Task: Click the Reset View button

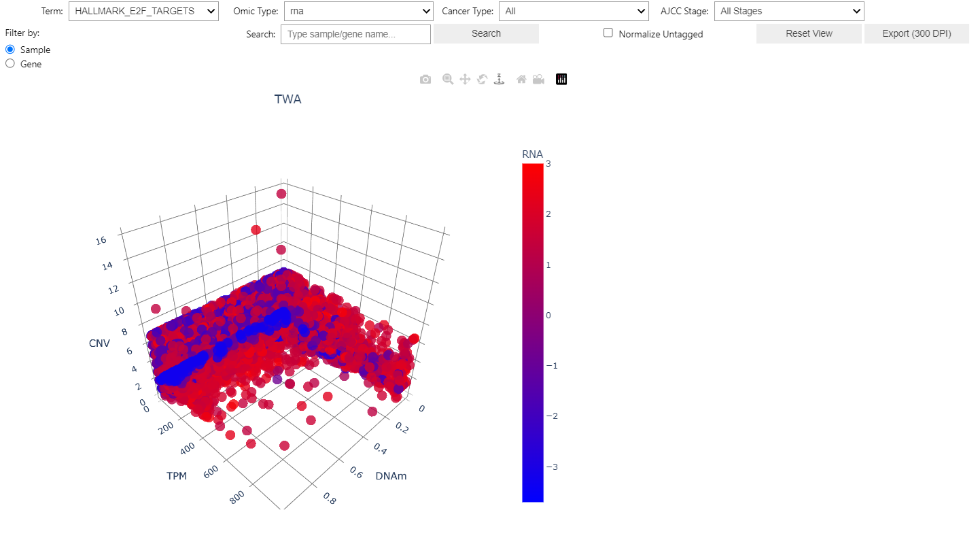Action: click(809, 33)
